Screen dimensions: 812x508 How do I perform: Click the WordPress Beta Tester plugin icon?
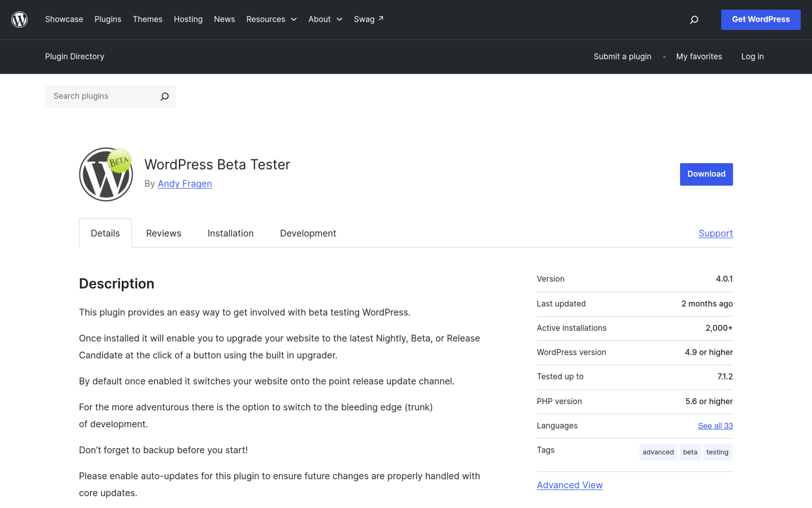pos(106,174)
